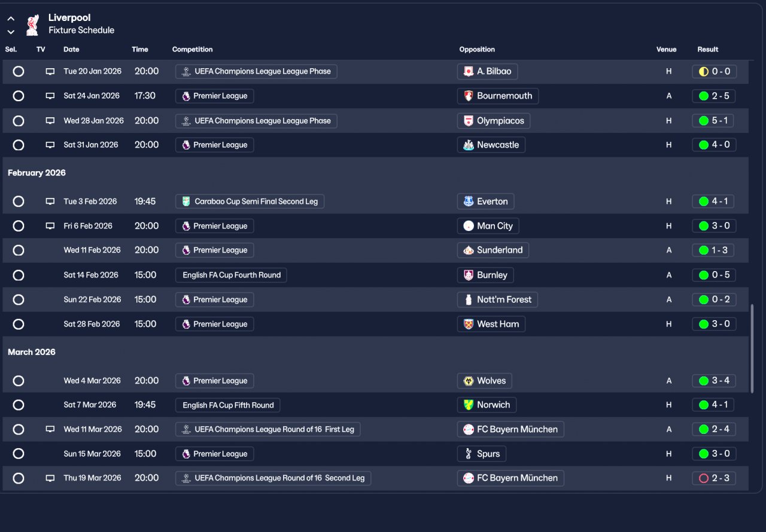Viewport: 766px width, 532px height.
Task: Open the Spurs opposition link
Action: point(482,454)
